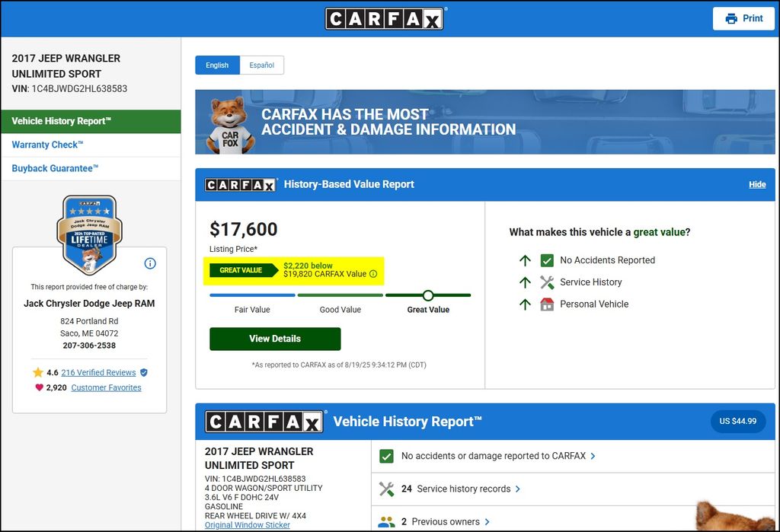This screenshot has width=780, height=532.
Task: Click the people icon by Previous owners
Action: click(386, 522)
